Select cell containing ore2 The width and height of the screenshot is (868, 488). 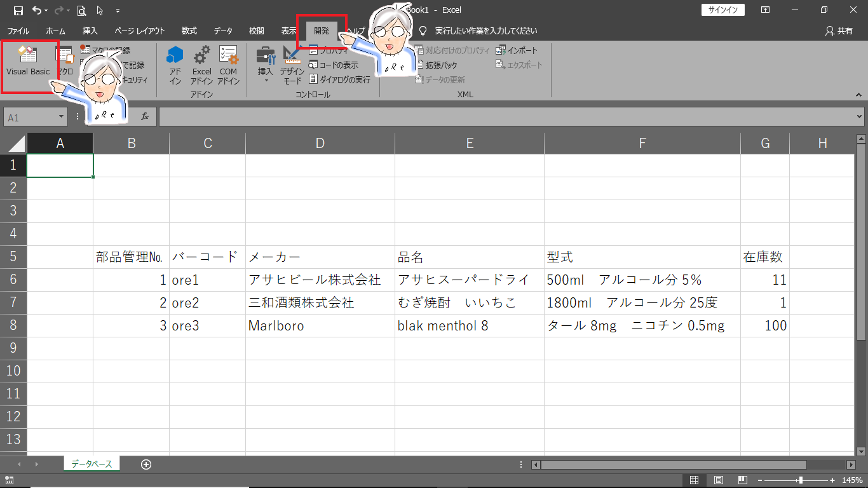click(x=207, y=302)
